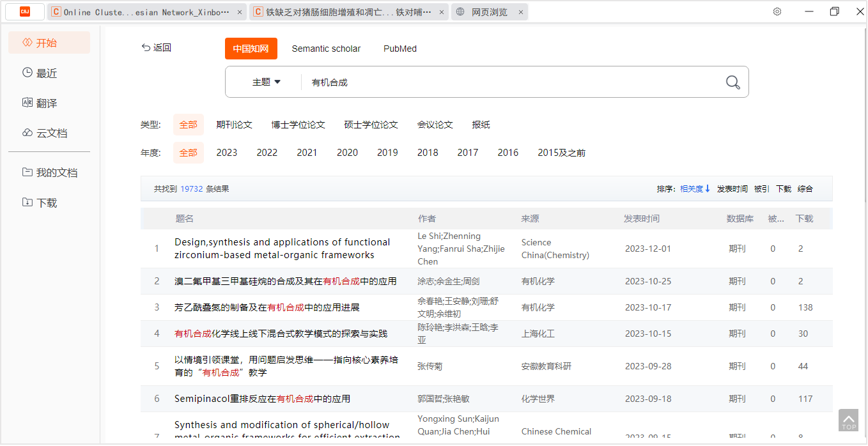Viewport: 868px width, 446px height.
Task: Open the 下载 download folder icon
Action: [x=27, y=203]
